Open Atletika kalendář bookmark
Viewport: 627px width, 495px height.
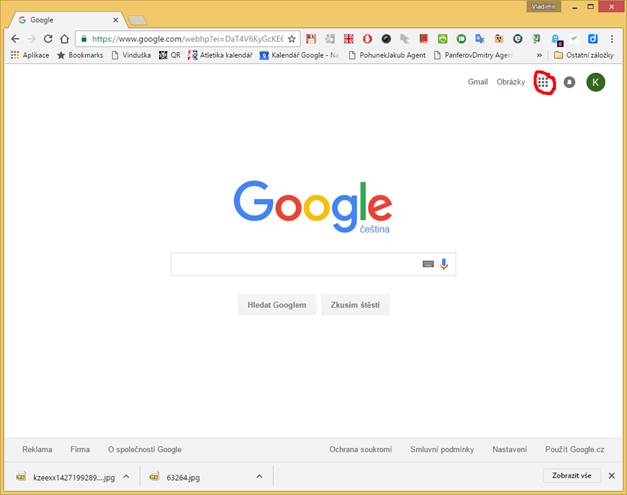(220, 55)
